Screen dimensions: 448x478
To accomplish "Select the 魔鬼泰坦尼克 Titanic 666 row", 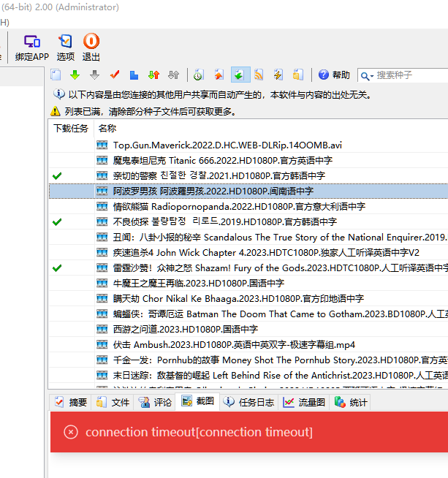I will 248,160.
